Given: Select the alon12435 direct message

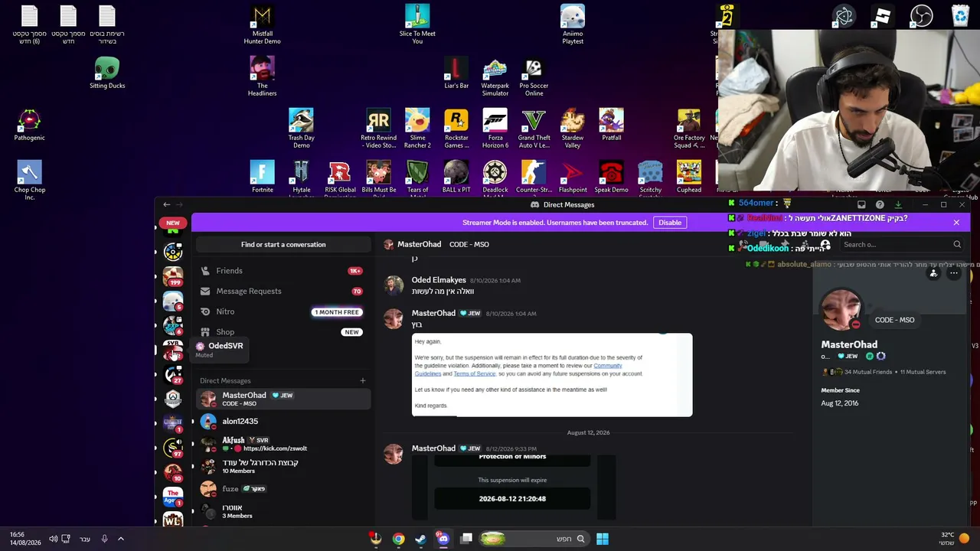Looking at the screenshot, I should click(283, 422).
